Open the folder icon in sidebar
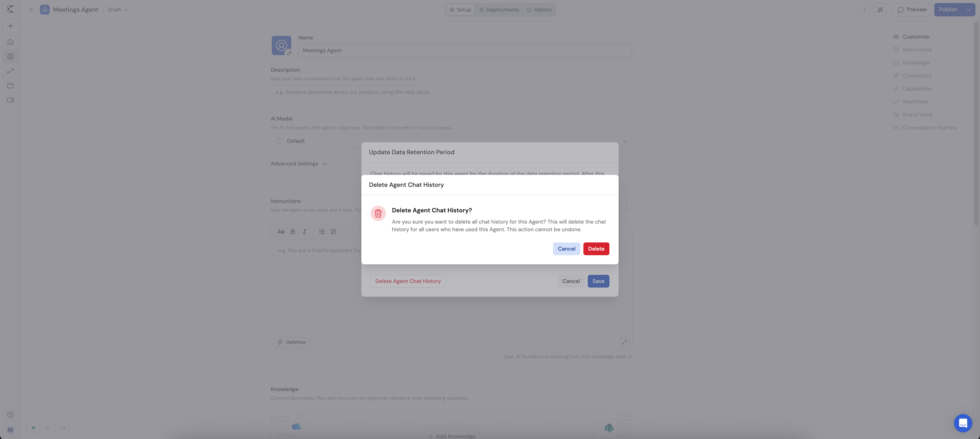This screenshot has height=439, width=980. click(x=10, y=85)
